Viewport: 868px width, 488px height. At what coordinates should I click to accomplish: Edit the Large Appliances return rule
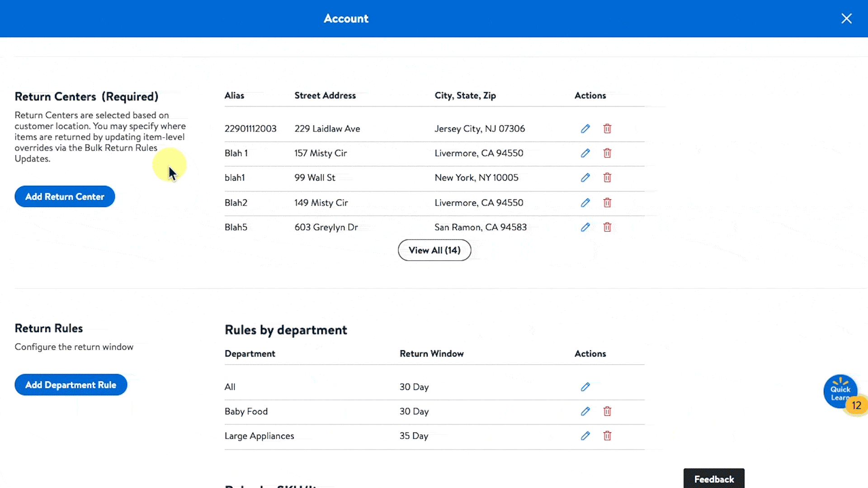585,436
